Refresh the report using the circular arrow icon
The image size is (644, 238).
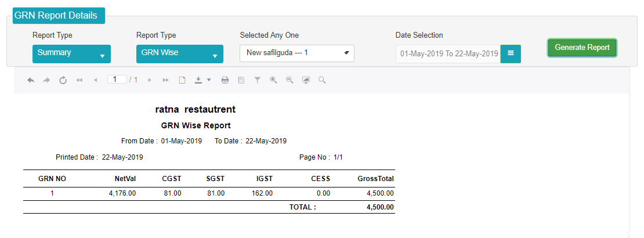[63, 80]
